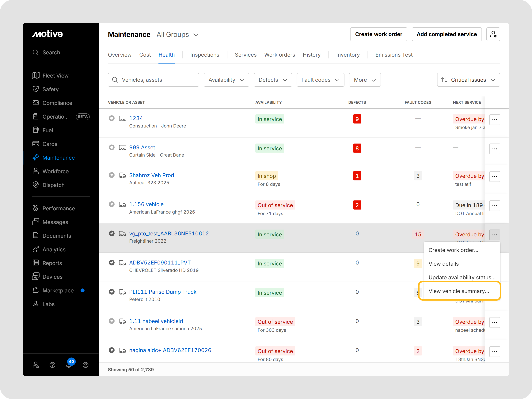Viewport: 532px width, 399px height.
Task: Click the Vehicles, assets search field
Action: click(154, 80)
